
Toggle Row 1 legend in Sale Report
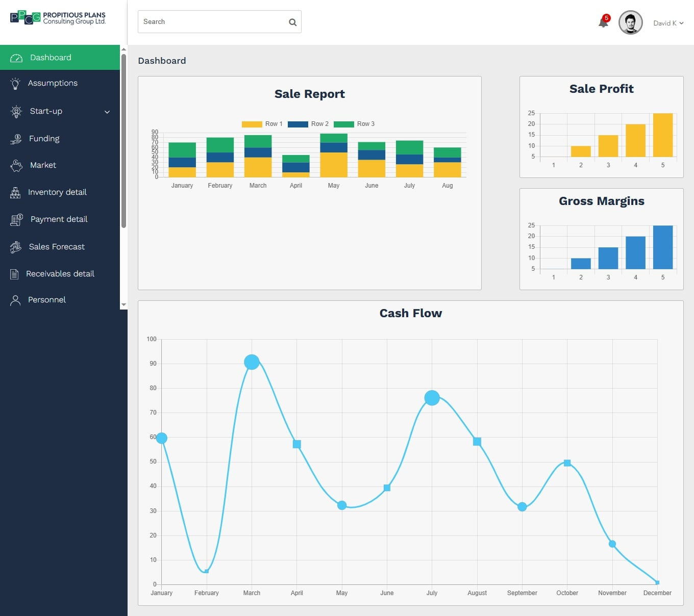click(262, 124)
